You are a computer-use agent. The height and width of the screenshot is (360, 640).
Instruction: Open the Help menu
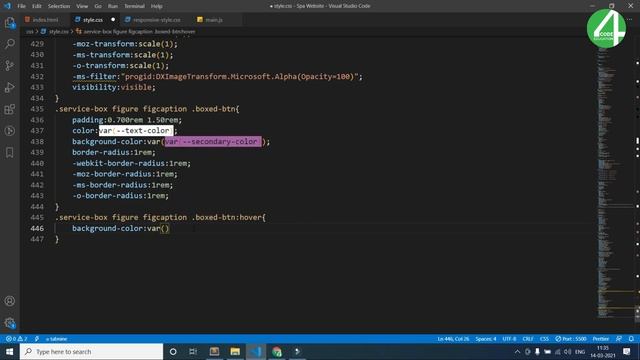(156, 6)
